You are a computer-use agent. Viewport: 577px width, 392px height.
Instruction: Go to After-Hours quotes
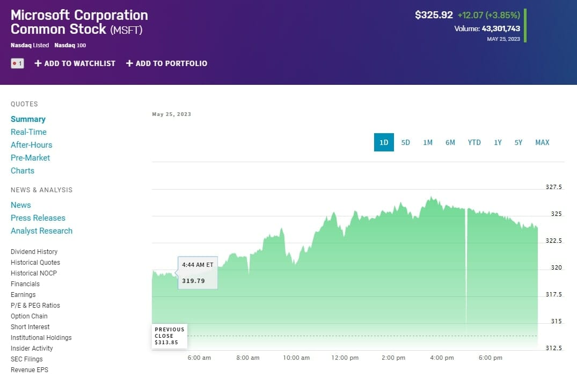pos(31,145)
